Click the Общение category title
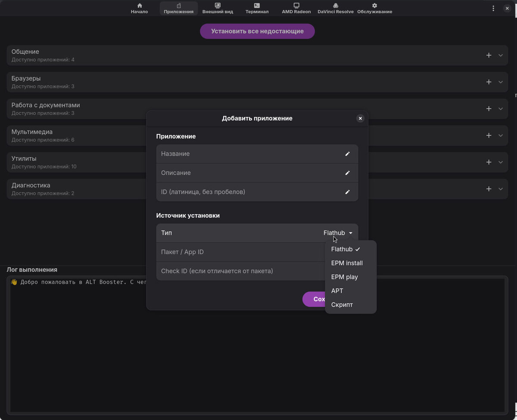Viewport: 517px width, 420px height. click(25, 52)
